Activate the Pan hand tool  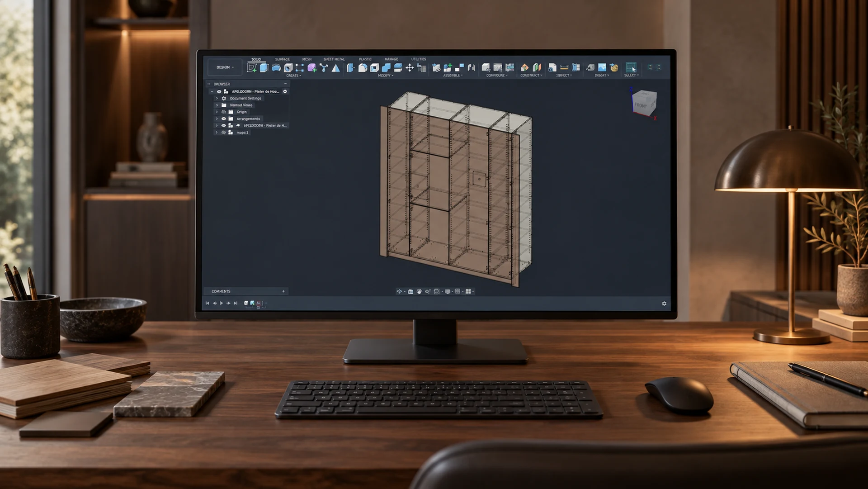[419, 291]
